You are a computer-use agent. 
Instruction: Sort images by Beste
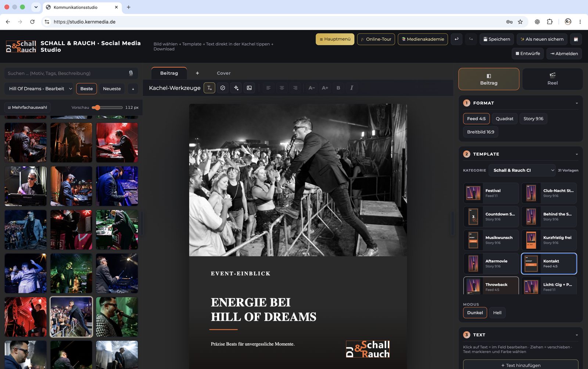point(86,89)
